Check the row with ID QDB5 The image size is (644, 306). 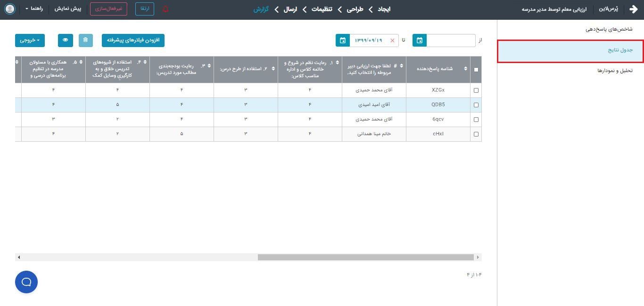(476, 105)
